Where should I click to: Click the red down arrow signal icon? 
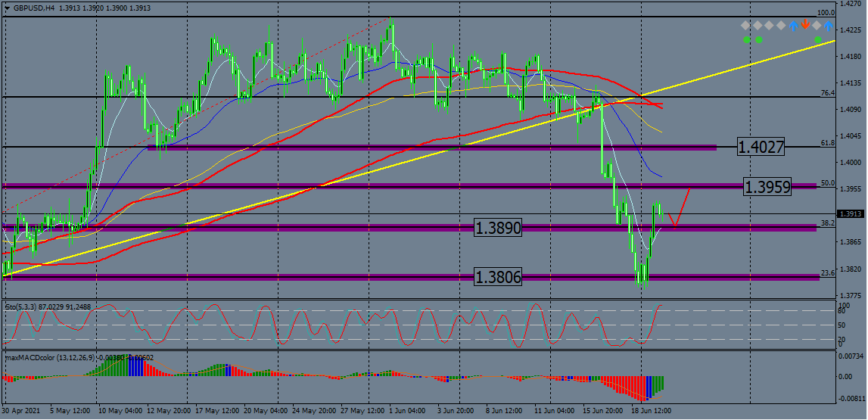coord(805,25)
